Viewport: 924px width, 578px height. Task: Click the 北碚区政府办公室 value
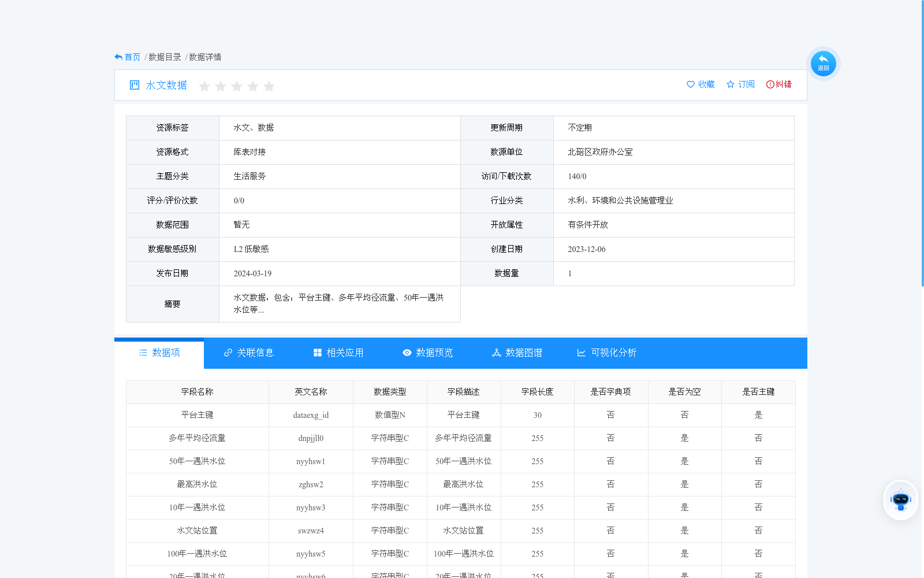600,152
